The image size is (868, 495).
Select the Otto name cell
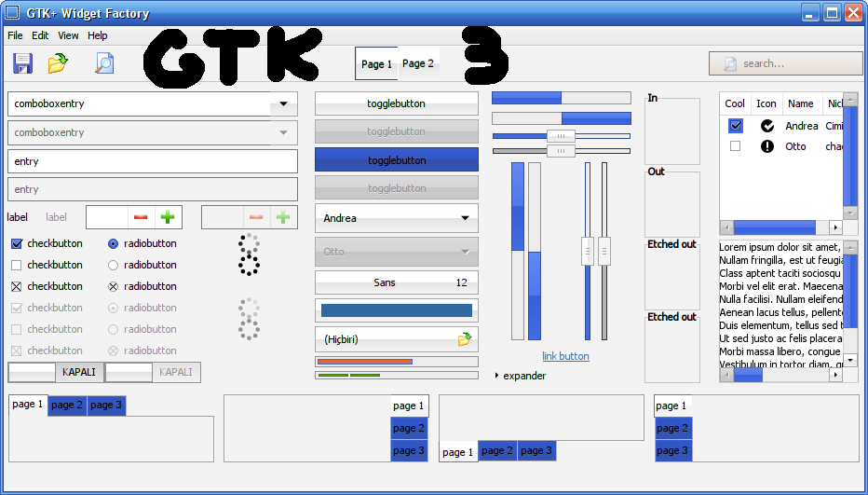pyautogui.click(x=795, y=146)
